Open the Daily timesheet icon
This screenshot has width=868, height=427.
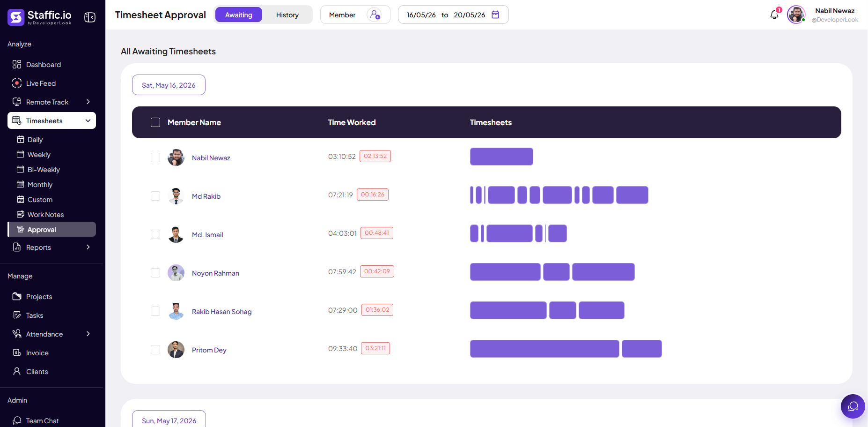[21, 139]
